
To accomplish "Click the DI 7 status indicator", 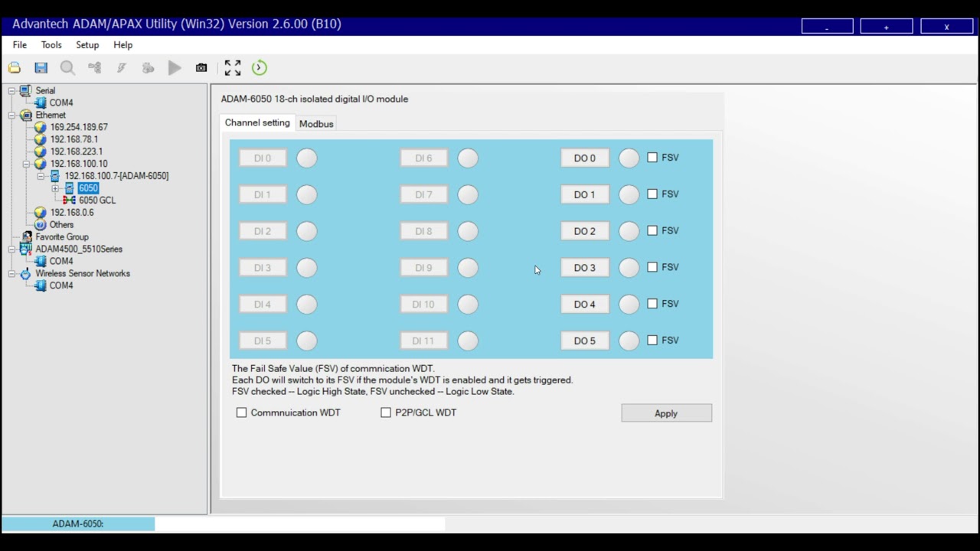I will (x=468, y=194).
